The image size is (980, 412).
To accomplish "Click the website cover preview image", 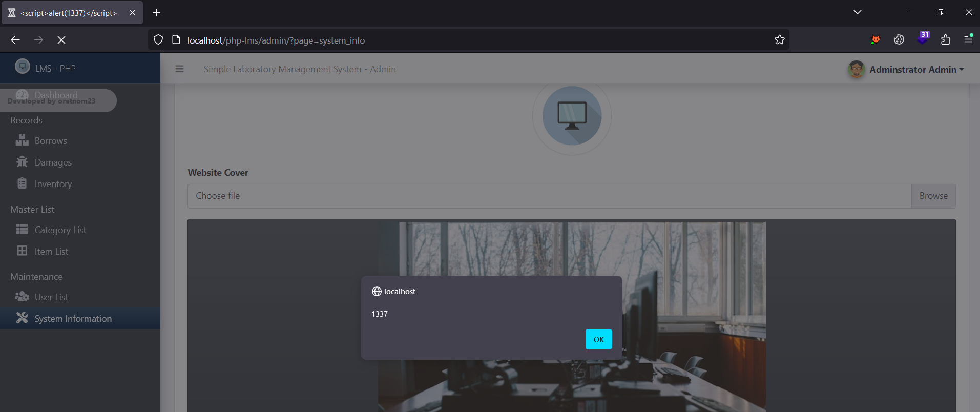I will coord(572,317).
